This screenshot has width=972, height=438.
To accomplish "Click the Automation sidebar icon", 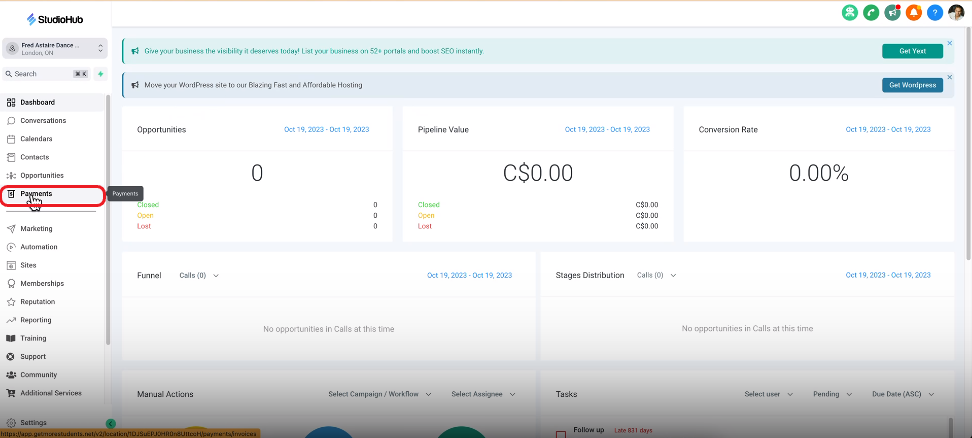I will (x=11, y=247).
